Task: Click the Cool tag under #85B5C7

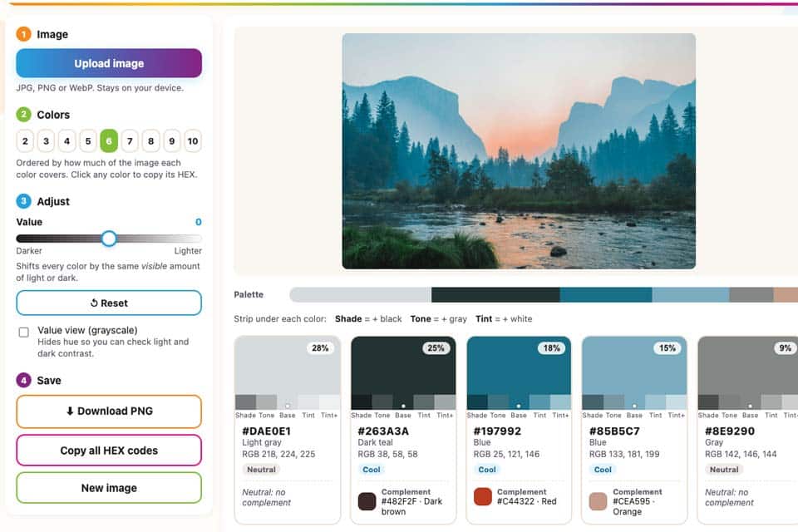Action: (603, 470)
